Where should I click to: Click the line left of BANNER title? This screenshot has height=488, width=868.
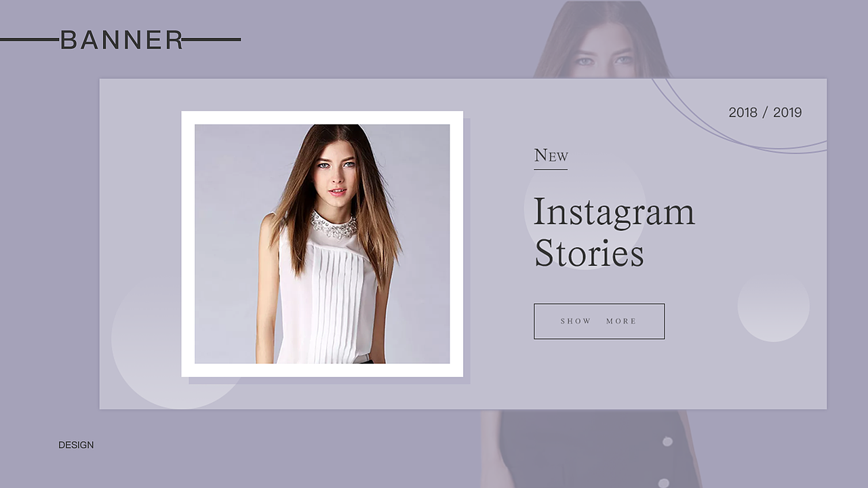point(29,40)
